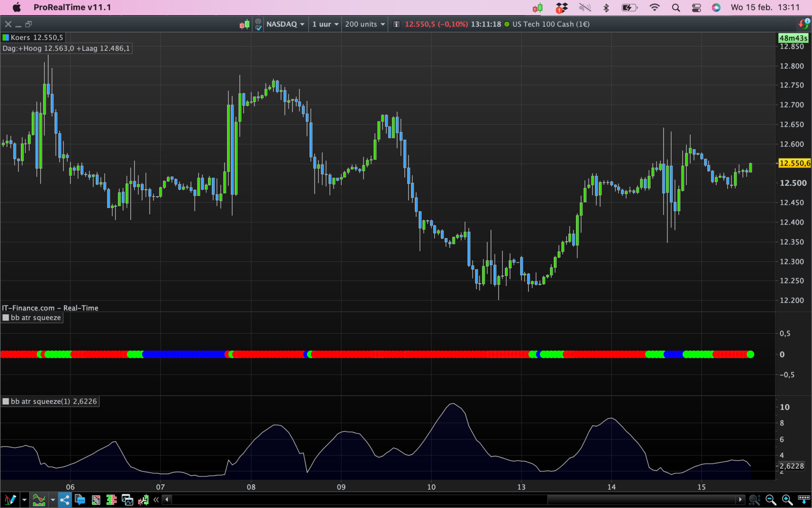Open macOS Spotlight search

(x=676, y=8)
